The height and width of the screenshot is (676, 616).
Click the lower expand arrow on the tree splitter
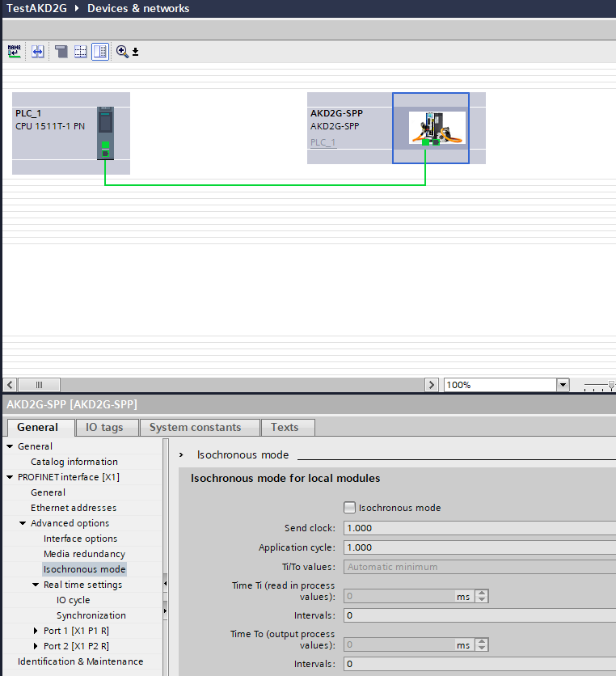pyautogui.click(x=165, y=611)
